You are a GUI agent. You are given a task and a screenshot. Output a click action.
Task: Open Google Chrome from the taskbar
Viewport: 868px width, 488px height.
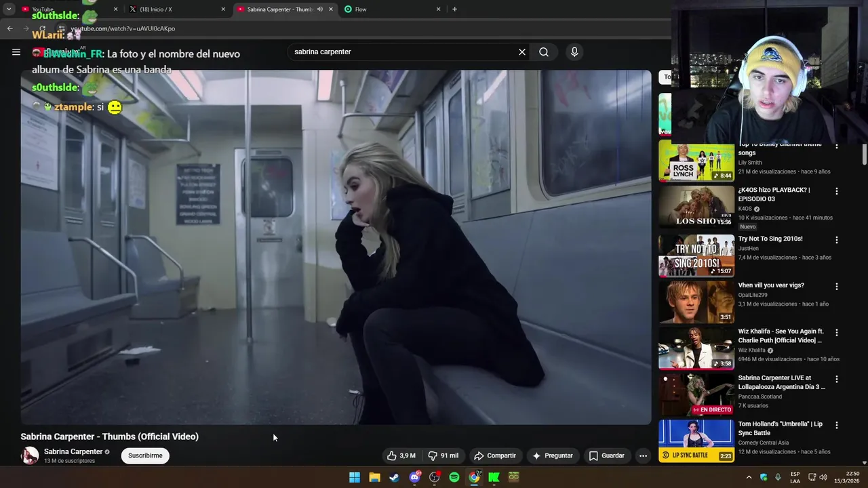coord(474,477)
